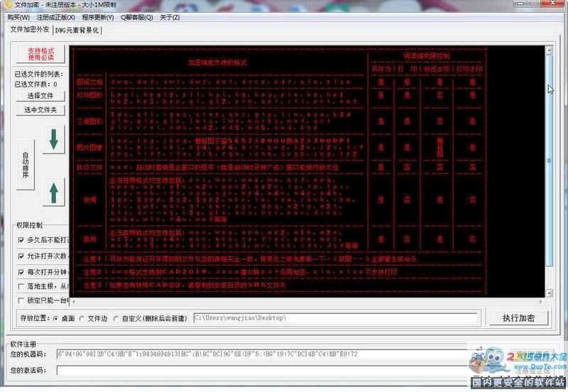
Task: Click the horizontal scrollbar left arrow
Action: point(74,301)
